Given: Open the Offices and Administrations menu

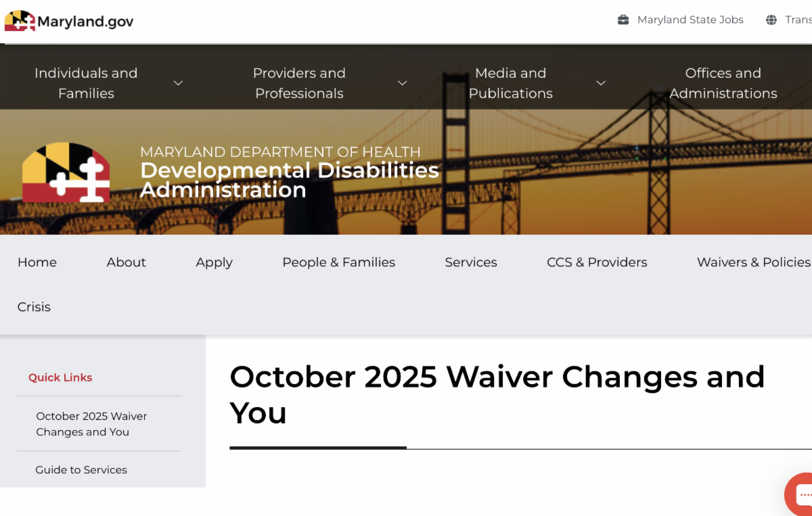Looking at the screenshot, I should click(723, 83).
